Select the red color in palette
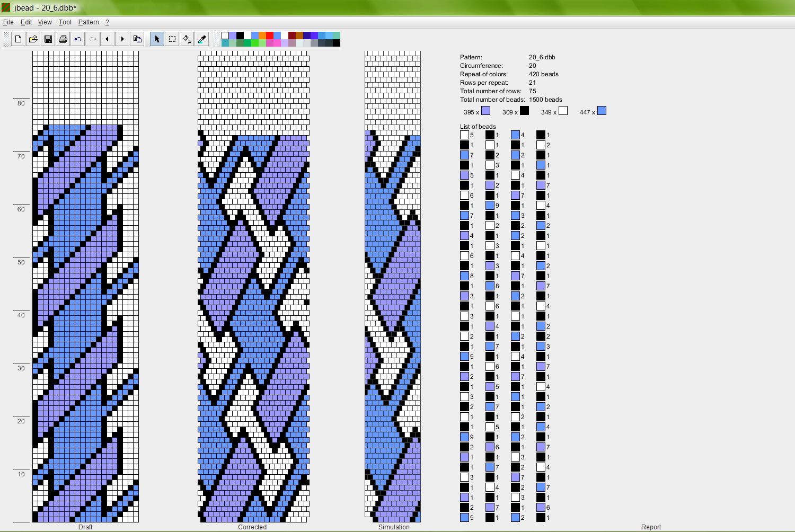795x532 pixels. click(x=270, y=36)
